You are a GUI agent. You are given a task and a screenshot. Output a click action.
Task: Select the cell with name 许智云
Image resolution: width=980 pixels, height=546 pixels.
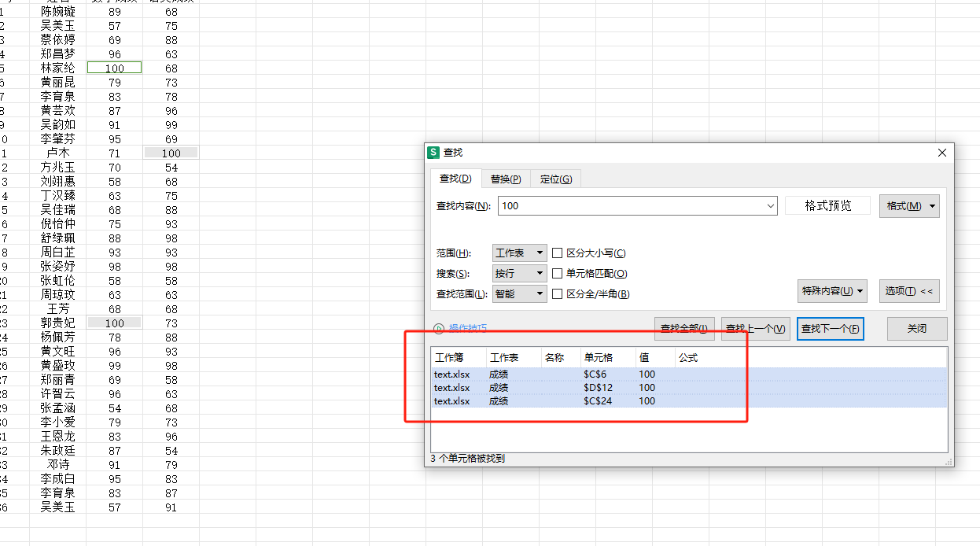coord(58,394)
